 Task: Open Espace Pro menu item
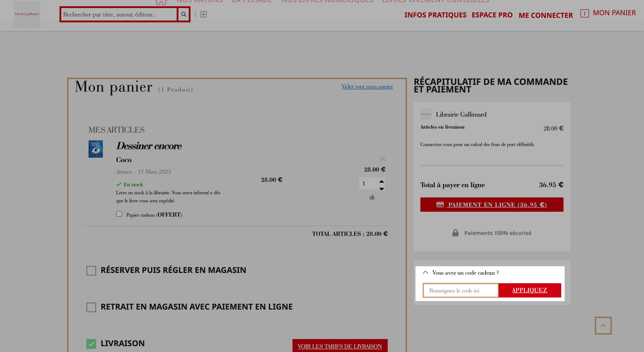click(x=492, y=15)
